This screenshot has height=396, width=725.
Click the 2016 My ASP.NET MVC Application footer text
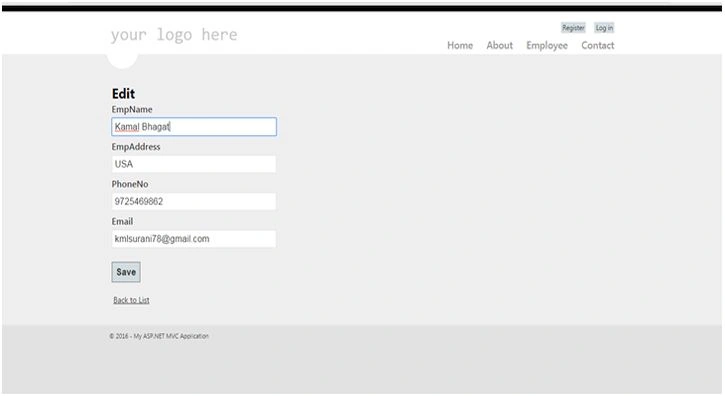[x=159, y=336]
